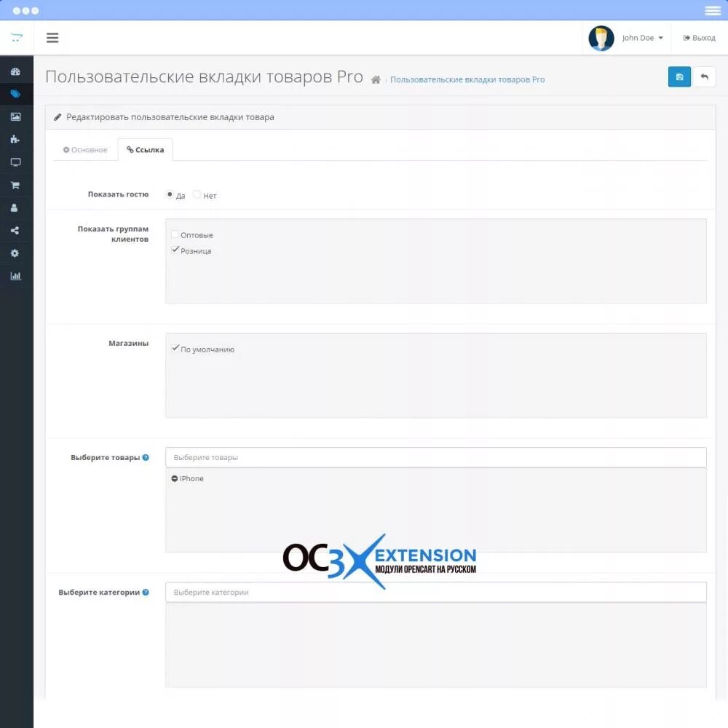Click the back arrow button
Image resolution: width=728 pixels, height=728 pixels.
[x=704, y=77]
